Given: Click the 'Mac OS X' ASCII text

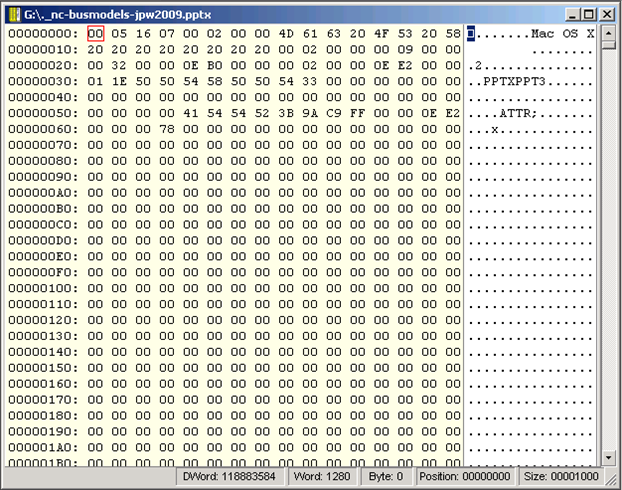Looking at the screenshot, I should click(563, 34).
